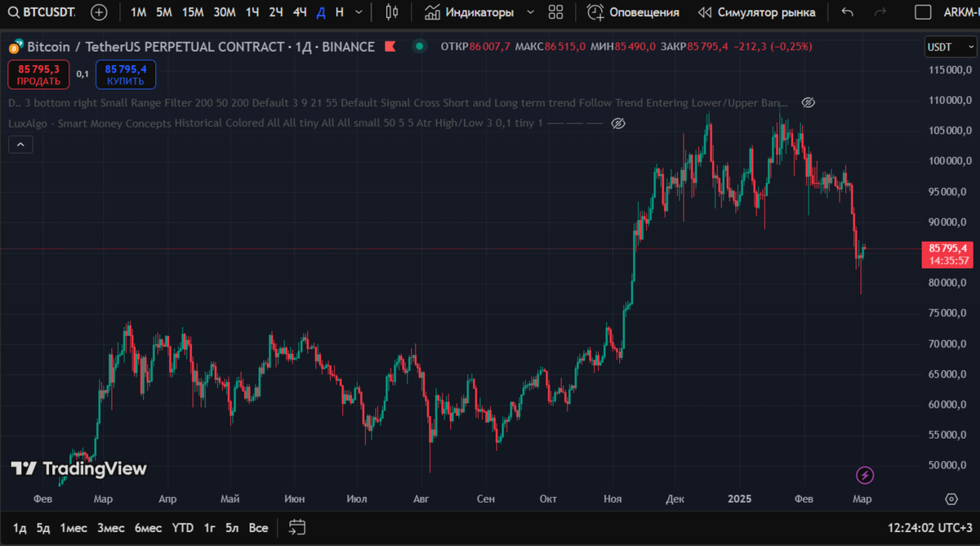Create an alert with Оповещения
Viewport: 980px width, 546px height.
633,12
